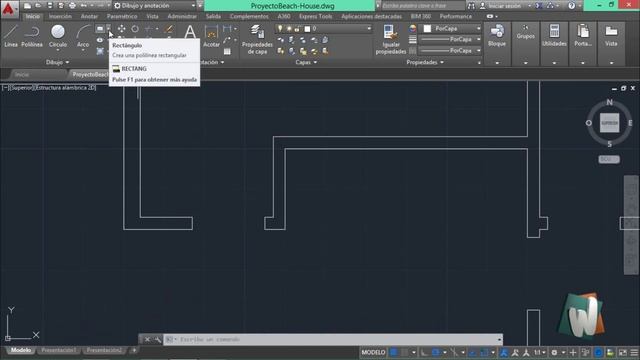Select the Move (Desplazar) tool
The image size is (640, 360).
pyautogui.click(x=122, y=29)
